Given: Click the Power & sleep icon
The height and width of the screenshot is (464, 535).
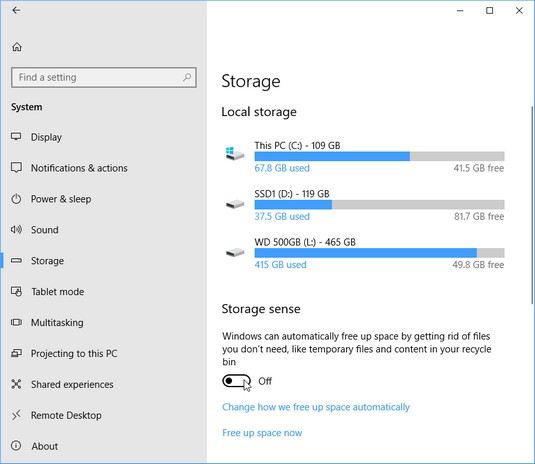Looking at the screenshot, I should [16, 199].
